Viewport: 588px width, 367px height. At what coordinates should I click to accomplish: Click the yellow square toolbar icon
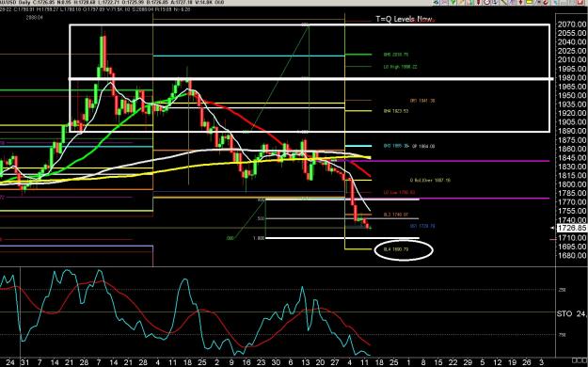click(529, 2)
